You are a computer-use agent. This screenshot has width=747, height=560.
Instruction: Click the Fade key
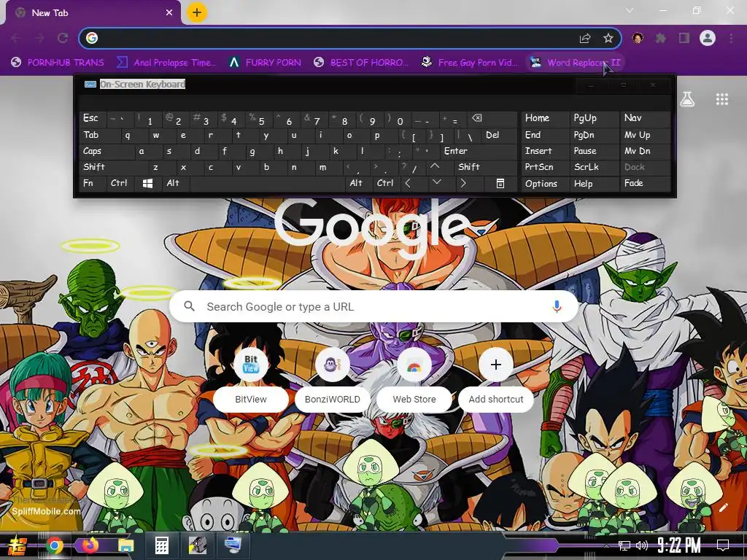click(x=645, y=183)
